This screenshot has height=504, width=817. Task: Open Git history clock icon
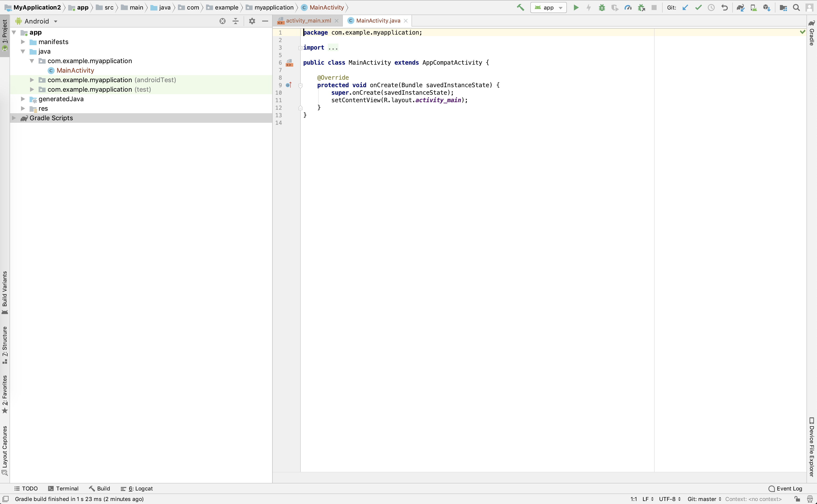(x=711, y=7)
